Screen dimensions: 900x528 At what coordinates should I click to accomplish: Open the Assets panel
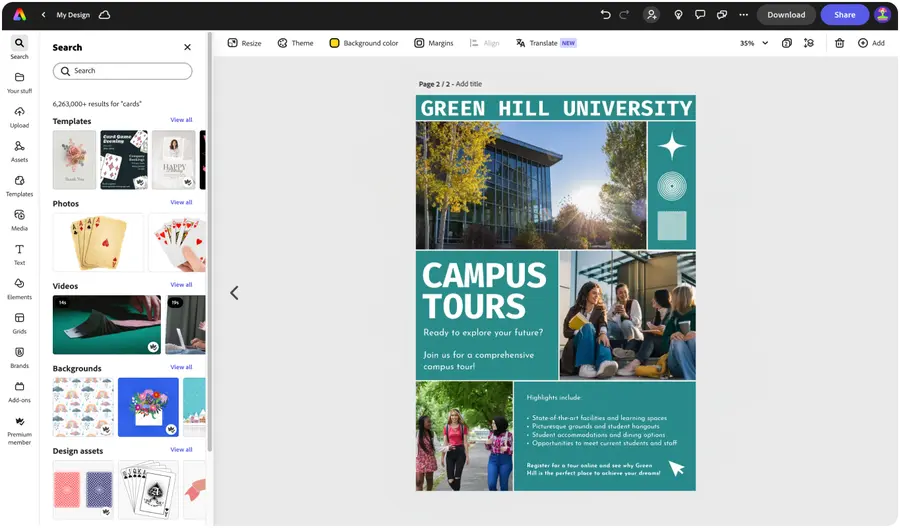click(x=20, y=152)
